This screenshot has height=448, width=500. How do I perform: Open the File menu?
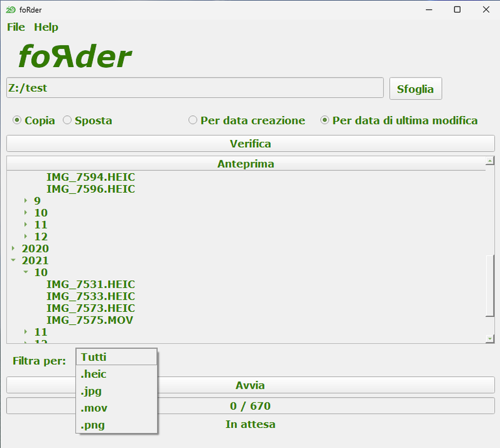tap(16, 27)
